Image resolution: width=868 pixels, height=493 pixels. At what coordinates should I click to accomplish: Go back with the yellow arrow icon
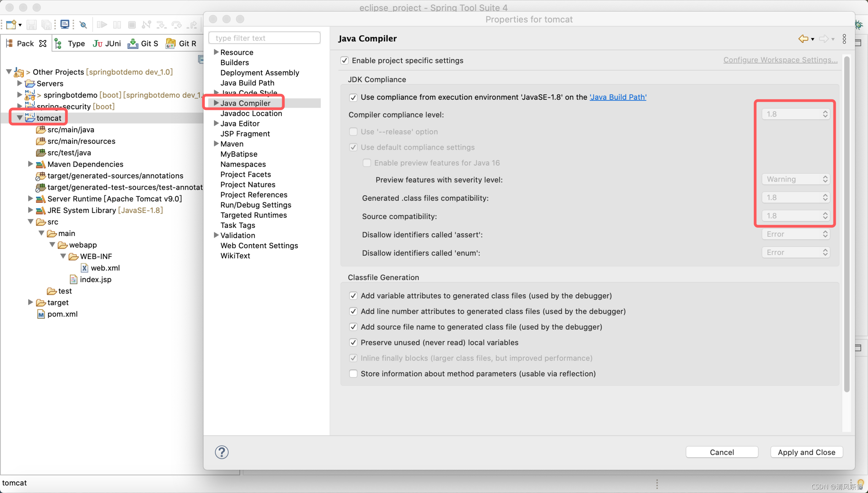click(x=803, y=39)
